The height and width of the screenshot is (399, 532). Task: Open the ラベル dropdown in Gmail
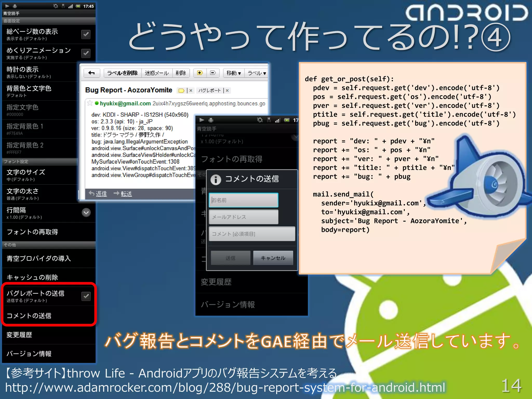point(256,73)
